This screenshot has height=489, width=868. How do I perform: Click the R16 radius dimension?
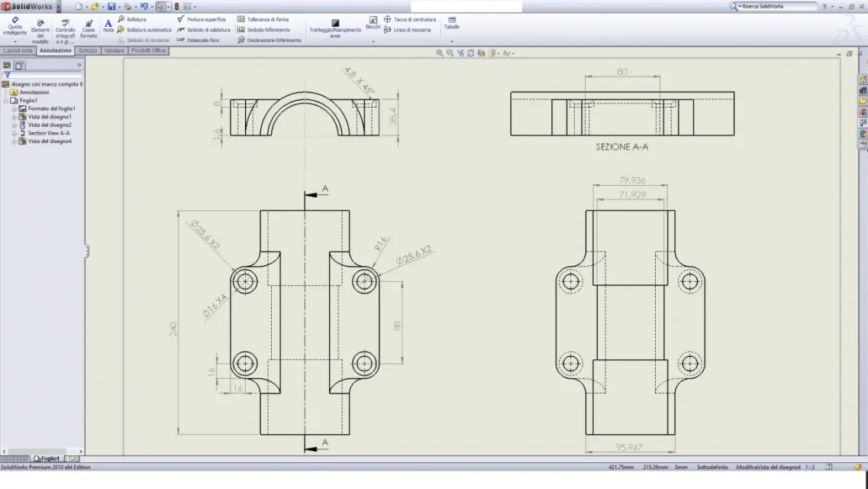(x=380, y=244)
